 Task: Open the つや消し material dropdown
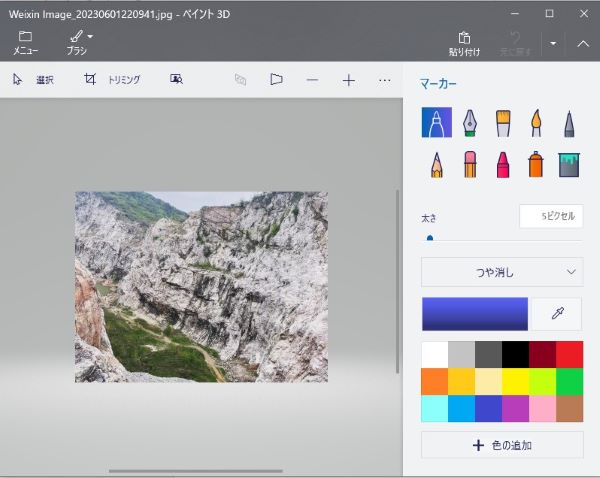tap(502, 271)
